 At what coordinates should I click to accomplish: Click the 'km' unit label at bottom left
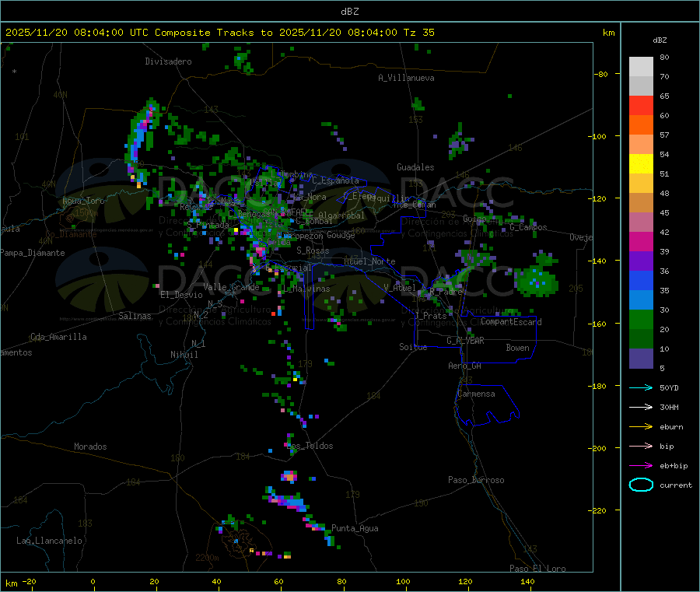(11, 583)
